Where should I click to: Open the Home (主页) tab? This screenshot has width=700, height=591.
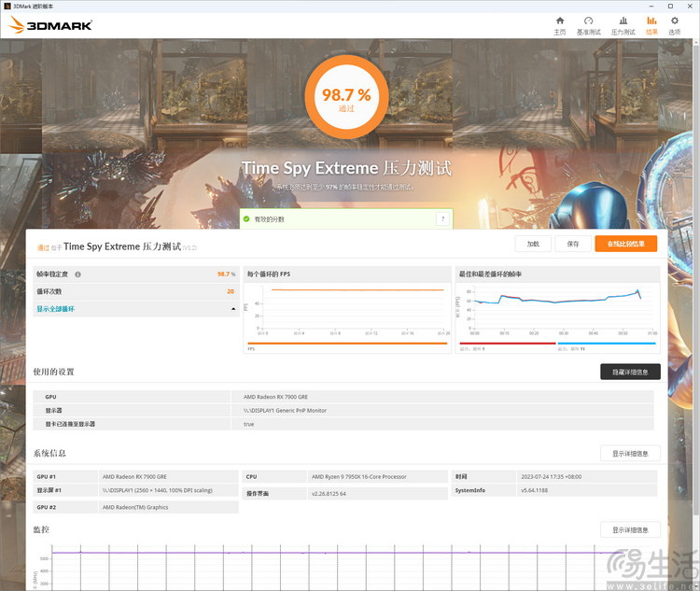pyautogui.click(x=560, y=26)
